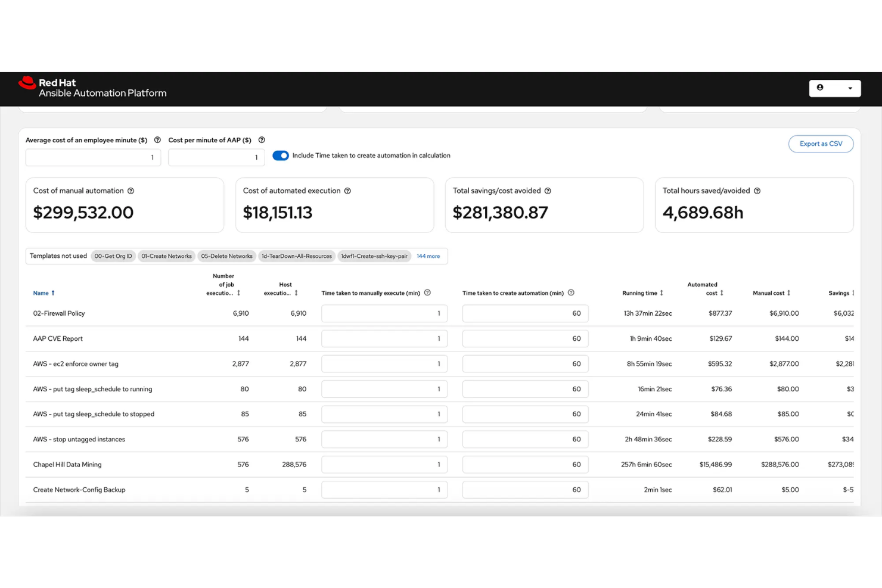Screen dimensions: 882x588
Task: Click the Red Hat logo
Action: (x=27, y=83)
